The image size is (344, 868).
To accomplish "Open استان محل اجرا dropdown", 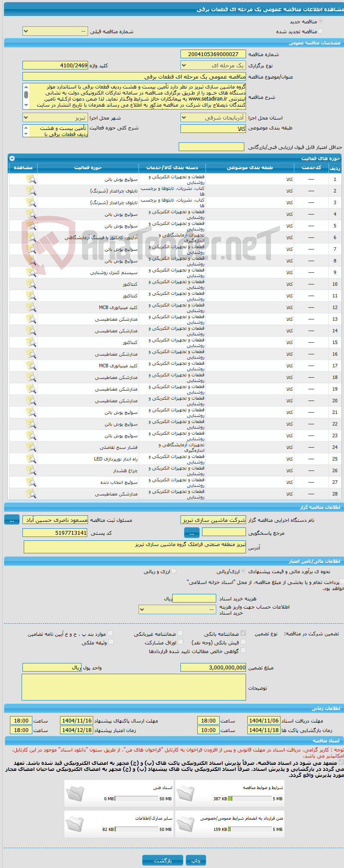I will click(x=213, y=118).
